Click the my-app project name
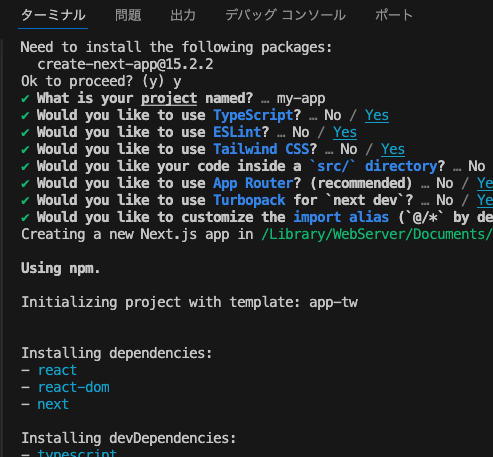 pyautogui.click(x=301, y=99)
